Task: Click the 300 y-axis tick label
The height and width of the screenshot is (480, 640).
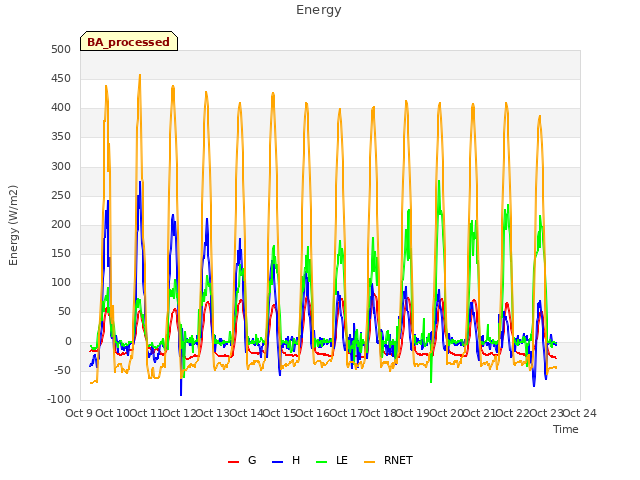Action: pyautogui.click(x=61, y=166)
